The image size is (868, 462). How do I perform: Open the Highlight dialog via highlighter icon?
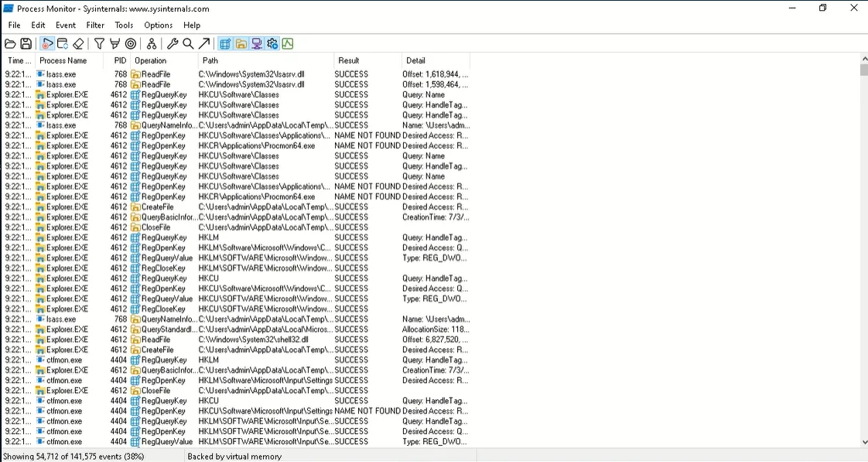click(114, 44)
